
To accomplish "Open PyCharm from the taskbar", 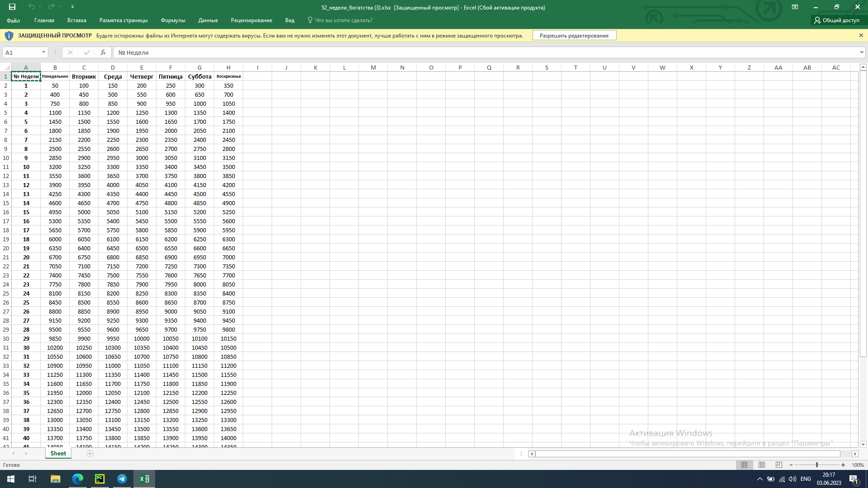I will coord(100,479).
